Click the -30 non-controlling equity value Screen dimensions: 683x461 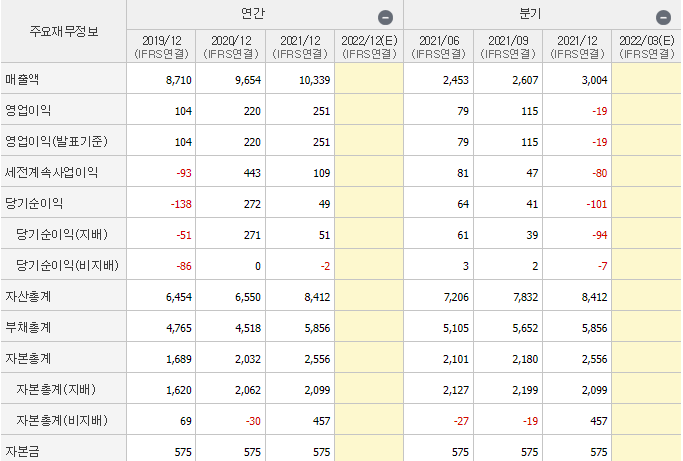coord(253,421)
